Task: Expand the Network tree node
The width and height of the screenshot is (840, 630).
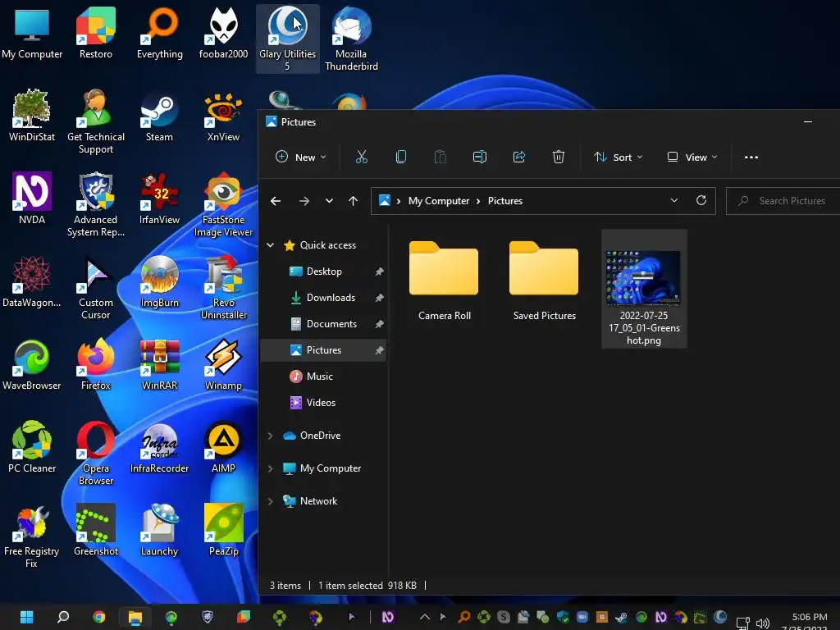Action: click(x=271, y=501)
